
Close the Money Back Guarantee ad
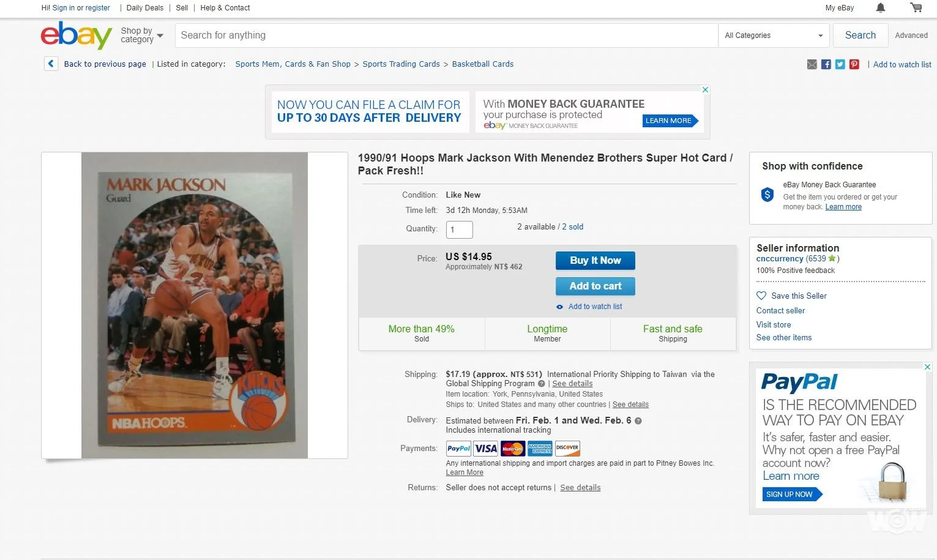[705, 89]
